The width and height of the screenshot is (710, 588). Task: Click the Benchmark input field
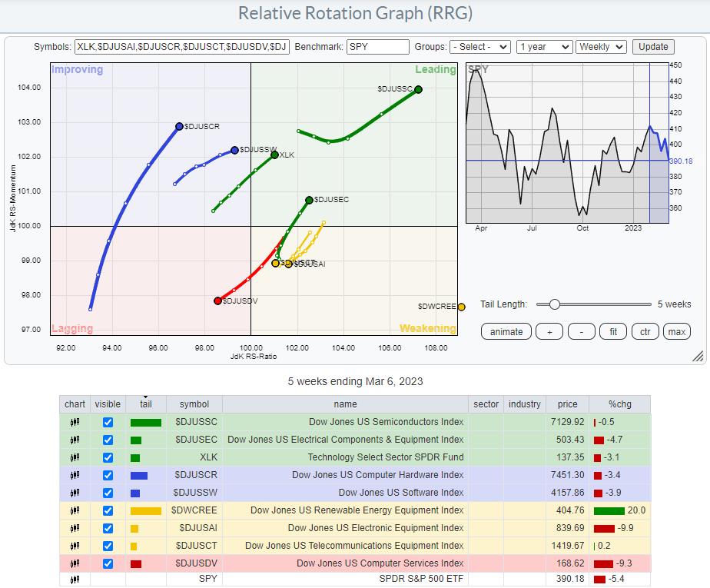click(377, 47)
